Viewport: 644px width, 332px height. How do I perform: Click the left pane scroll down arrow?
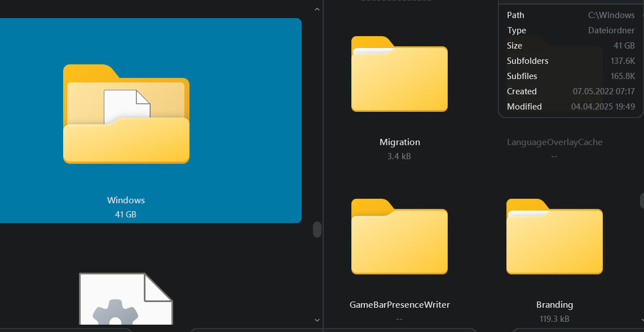click(317, 320)
